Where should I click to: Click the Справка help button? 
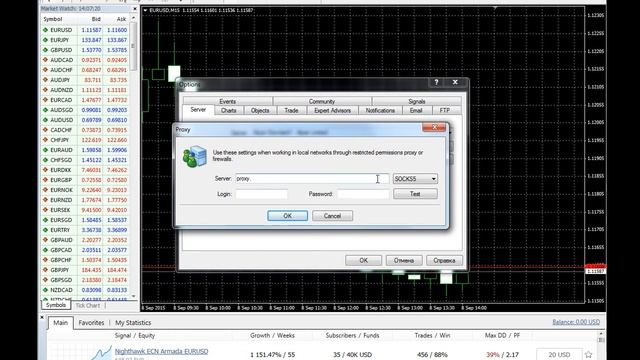click(x=444, y=260)
